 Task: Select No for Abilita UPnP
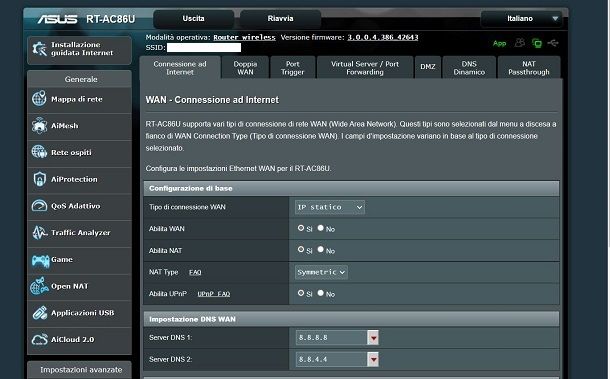[321, 293]
